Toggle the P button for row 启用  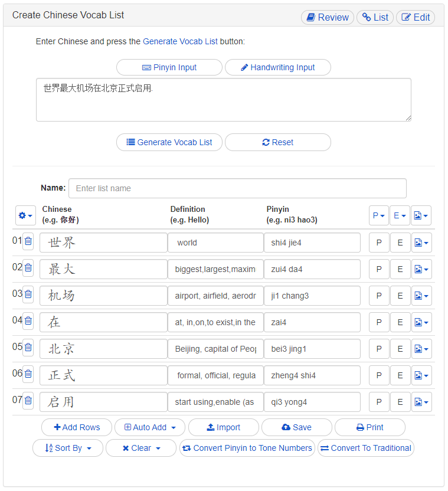point(378,402)
